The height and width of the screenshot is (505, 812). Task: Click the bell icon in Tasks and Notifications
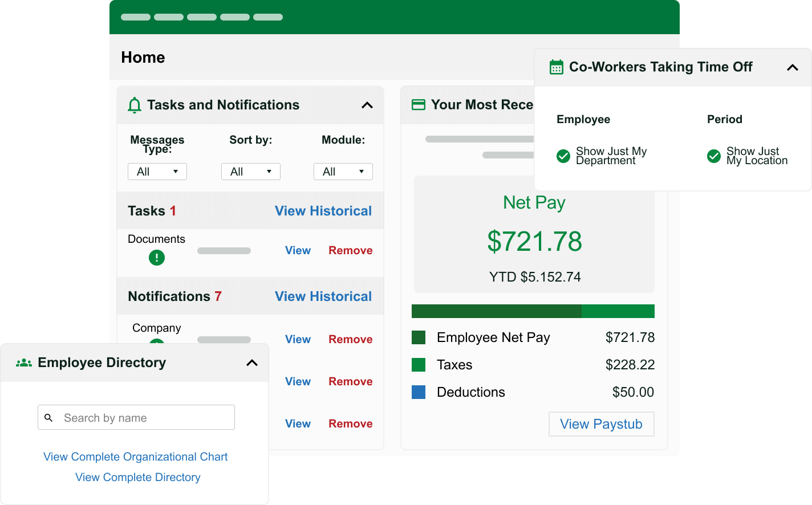134,105
